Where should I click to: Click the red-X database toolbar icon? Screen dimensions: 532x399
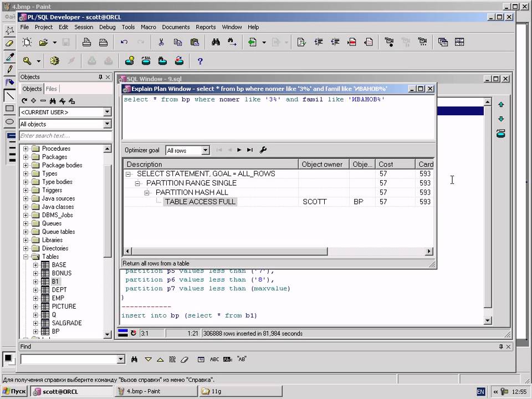pos(179,61)
